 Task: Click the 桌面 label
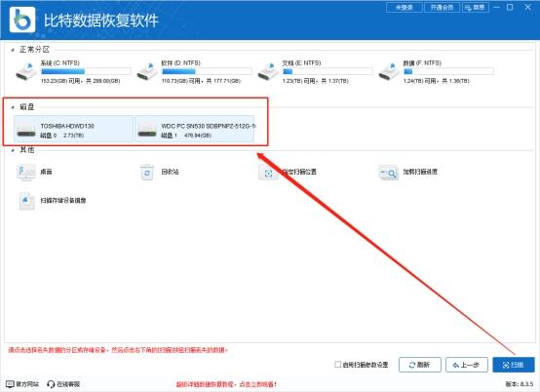pyautogui.click(x=46, y=172)
